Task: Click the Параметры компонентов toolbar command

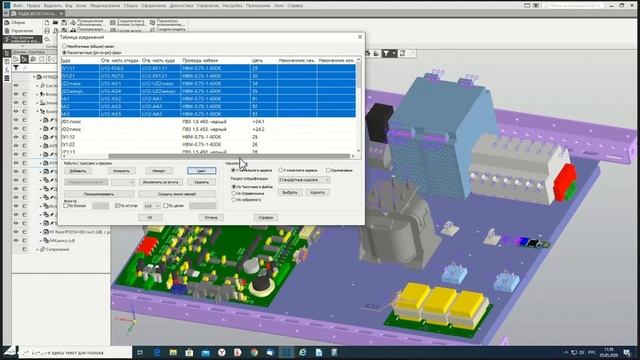Action: tap(167, 23)
